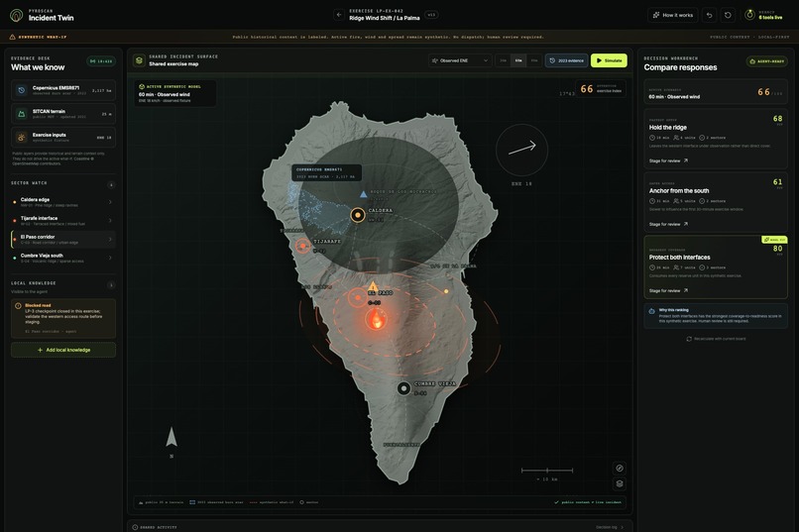Click the Cumbre Vieja sector marker
Image resolution: width=799 pixels, height=532 pixels.
404,388
